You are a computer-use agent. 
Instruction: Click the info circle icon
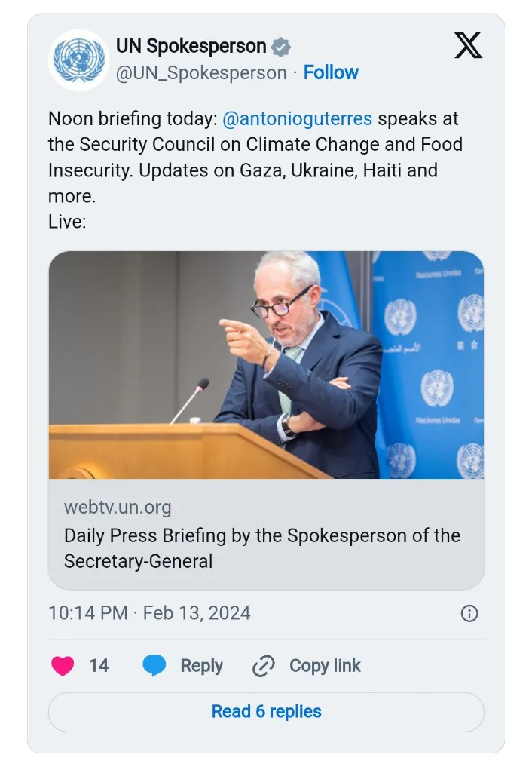[469, 613]
